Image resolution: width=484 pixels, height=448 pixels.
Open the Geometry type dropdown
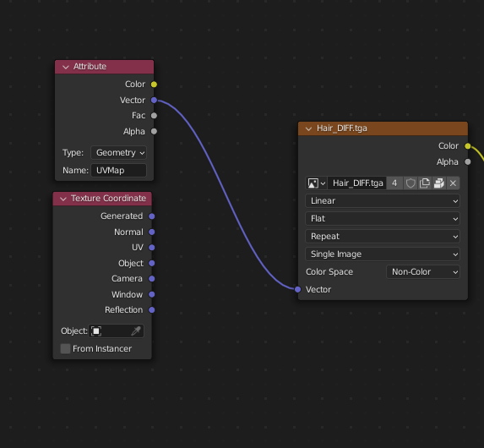(118, 153)
